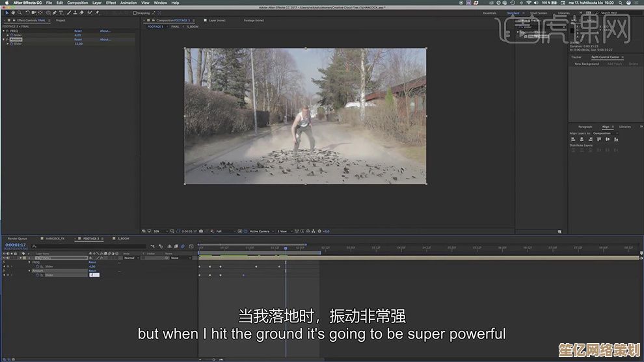The image size is (644, 362).
Task: Switch to HANCOCK_FX timeline tab
Action: [x=55, y=239]
